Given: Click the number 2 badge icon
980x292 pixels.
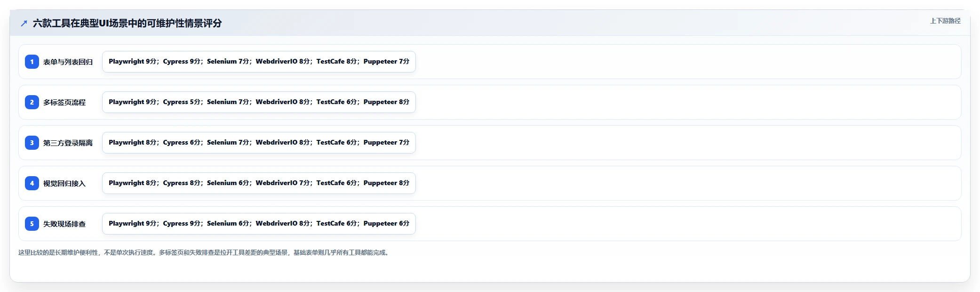Looking at the screenshot, I should 32,102.
